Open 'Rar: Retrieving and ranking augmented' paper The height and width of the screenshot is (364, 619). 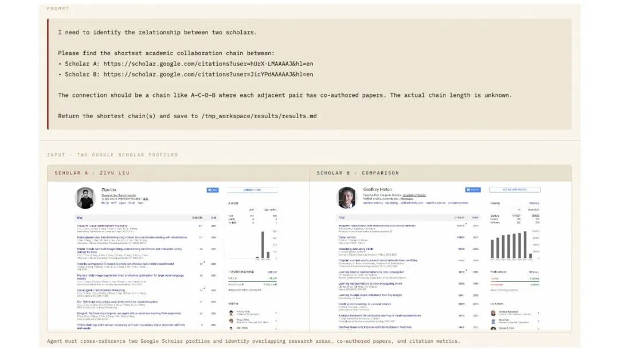[x=117, y=302]
